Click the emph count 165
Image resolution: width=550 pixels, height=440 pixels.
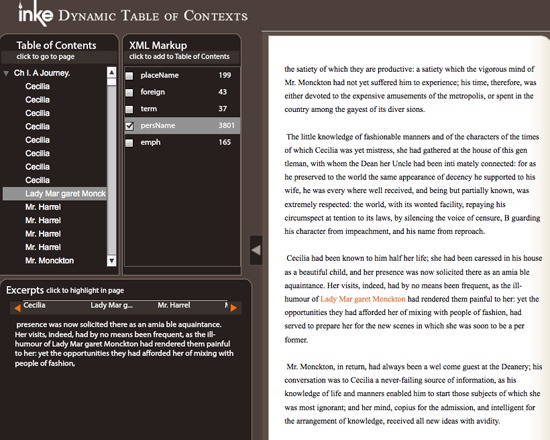coord(224,142)
